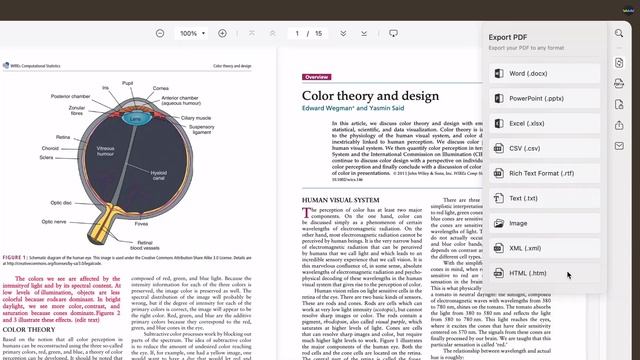Viewport: 640px width, 360px height.
Task: Click the Image export picture icon
Action: (x=498, y=223)
